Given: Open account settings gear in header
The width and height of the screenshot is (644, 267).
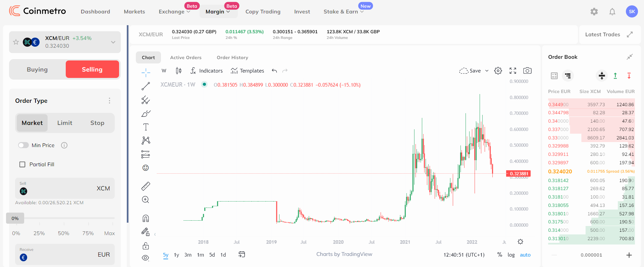Looking at the screenshot, I should pyautogui.click(x=594, y=12).
